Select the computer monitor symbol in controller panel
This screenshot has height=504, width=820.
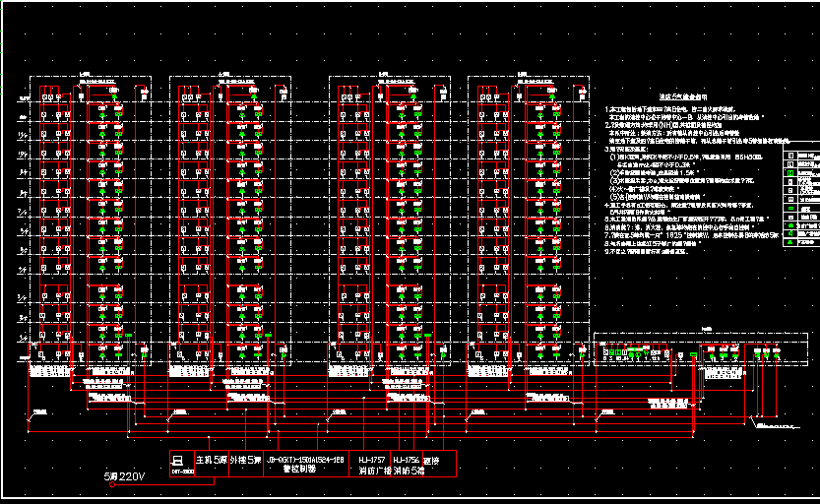178,461
